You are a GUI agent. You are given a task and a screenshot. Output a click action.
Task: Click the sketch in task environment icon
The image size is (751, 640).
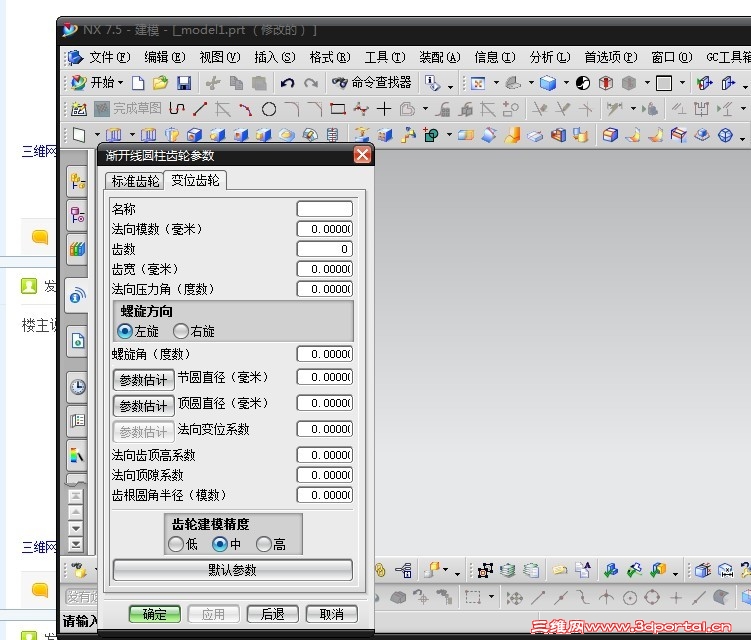point(79,109)
